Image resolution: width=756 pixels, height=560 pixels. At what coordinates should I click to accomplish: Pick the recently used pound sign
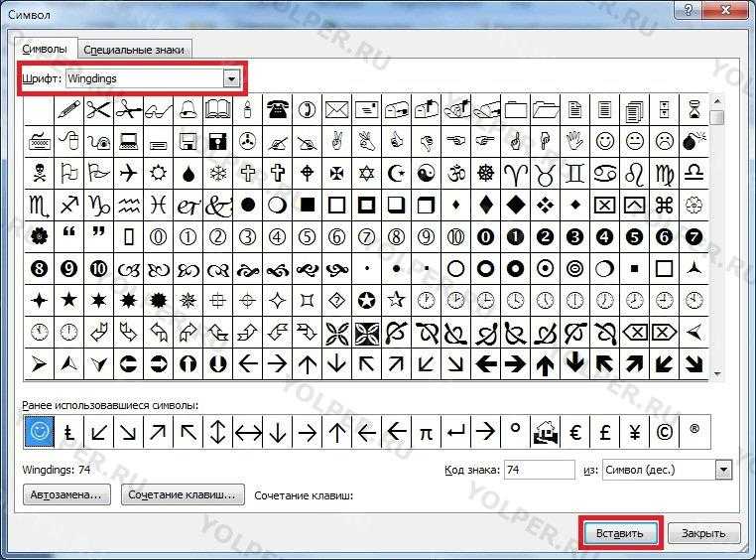604,432
